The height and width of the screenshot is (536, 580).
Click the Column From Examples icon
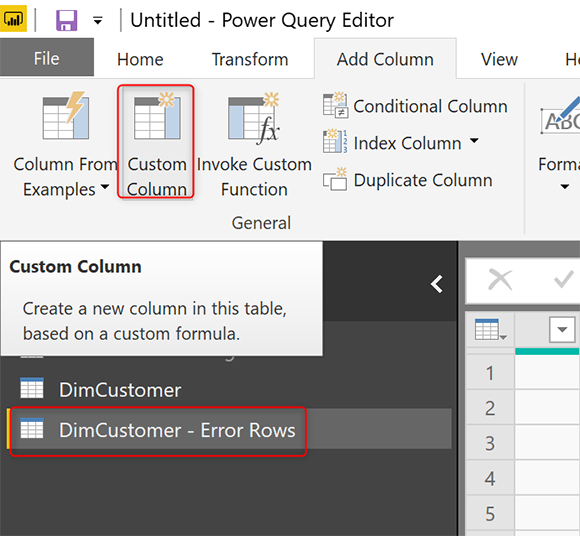click(66, 115)
